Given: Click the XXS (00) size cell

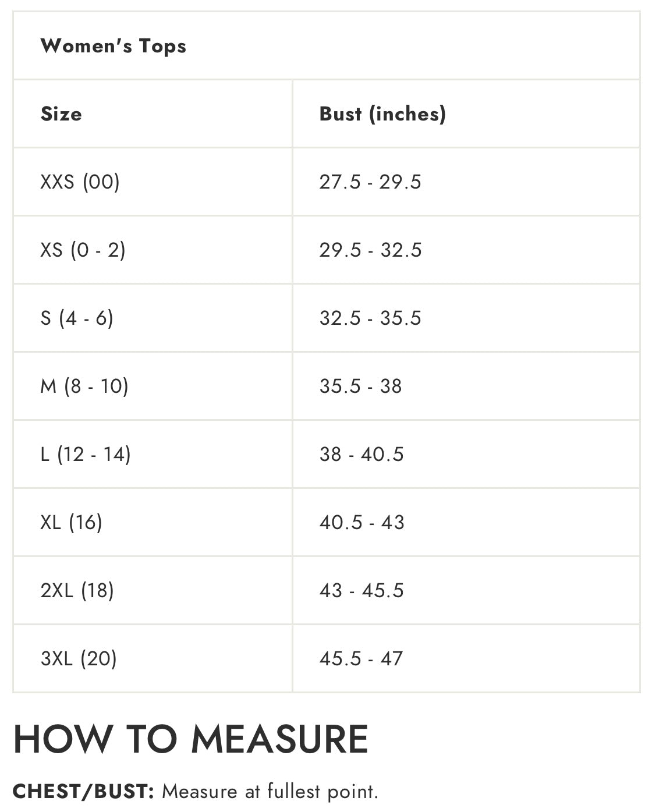Looking at the screenshot, I should click(x=80, y=182).
